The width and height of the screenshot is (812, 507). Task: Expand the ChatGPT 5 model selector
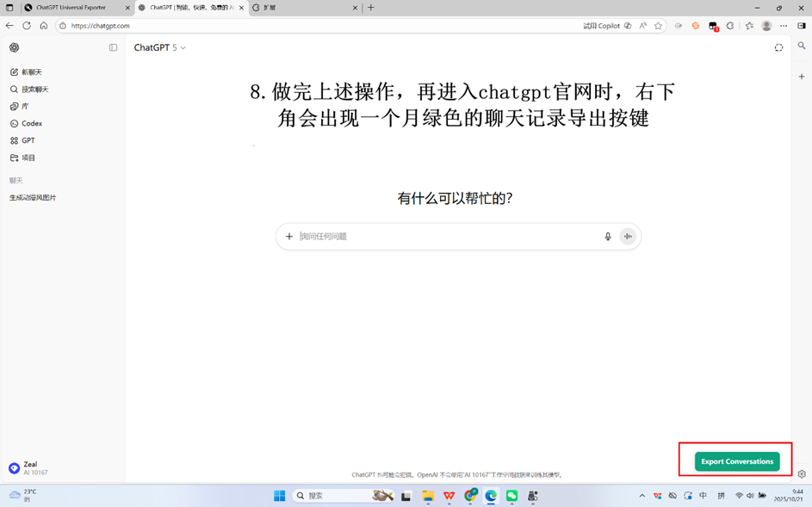click(159, 48)
